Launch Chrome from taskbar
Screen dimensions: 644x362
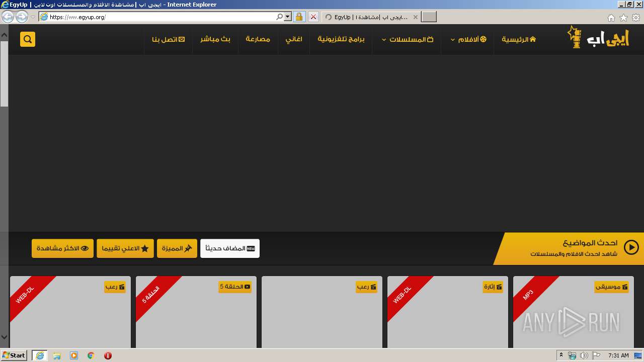point(91,355)
